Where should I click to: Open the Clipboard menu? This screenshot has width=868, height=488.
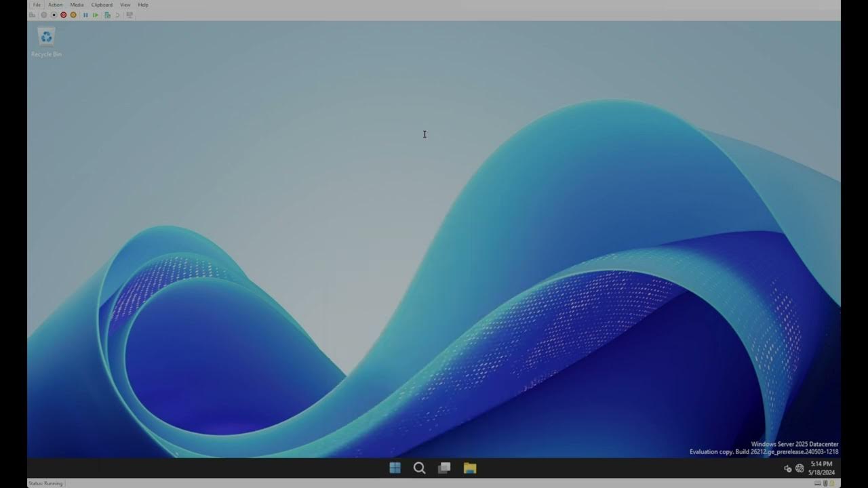pos(102,5)
